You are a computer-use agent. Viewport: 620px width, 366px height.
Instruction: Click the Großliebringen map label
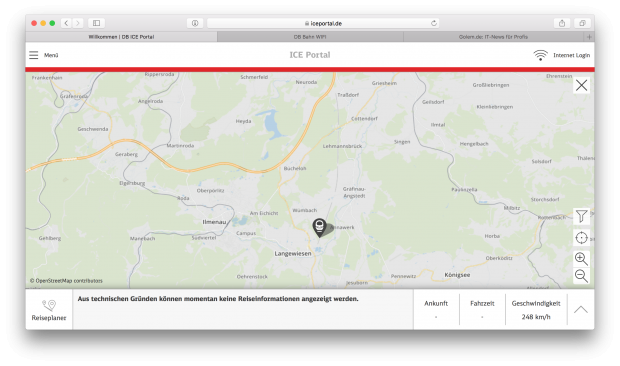pos(491,85)
